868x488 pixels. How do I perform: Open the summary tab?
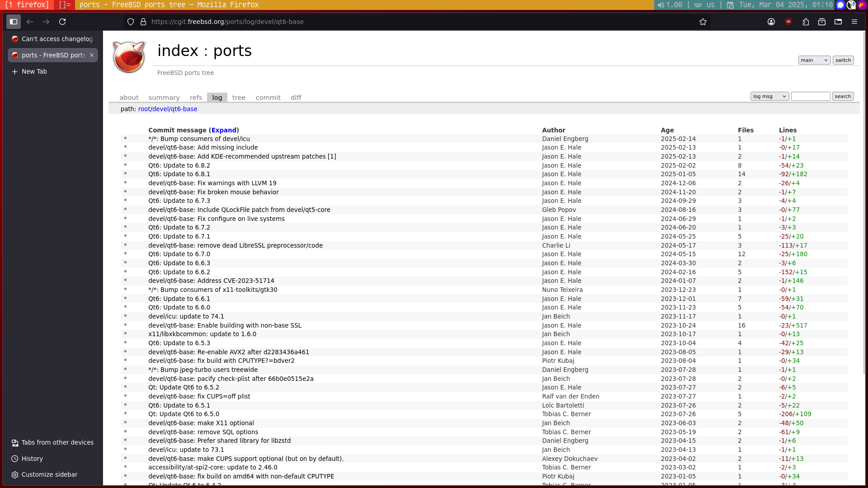(164, 98)
